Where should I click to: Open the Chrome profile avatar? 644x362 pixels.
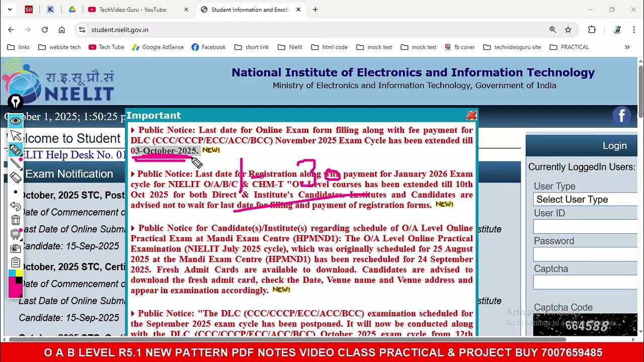click(x=617, y=30)
